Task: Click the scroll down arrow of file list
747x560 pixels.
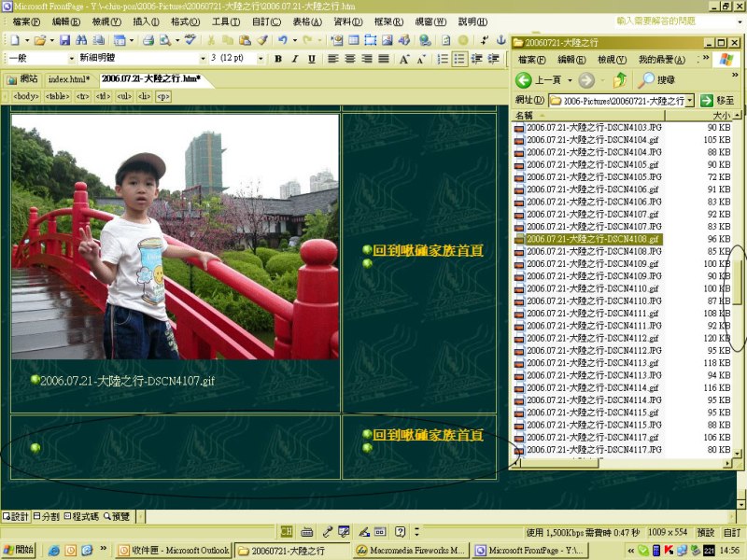Action: point(738,454)
